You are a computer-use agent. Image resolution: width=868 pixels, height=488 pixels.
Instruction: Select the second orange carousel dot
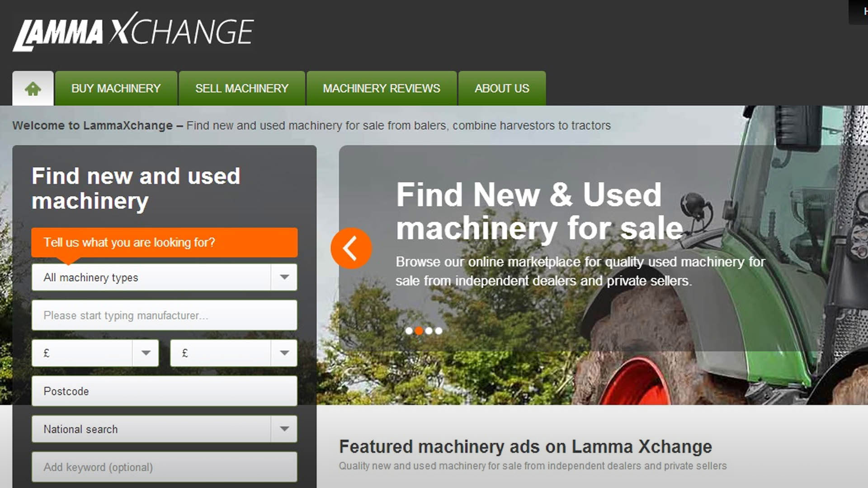[419, 331]
